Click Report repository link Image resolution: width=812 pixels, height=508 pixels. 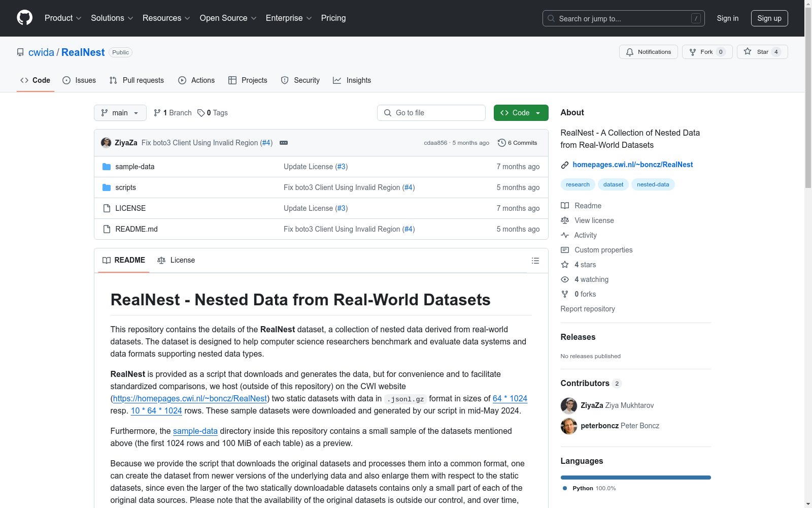click(x=588, y=309)
